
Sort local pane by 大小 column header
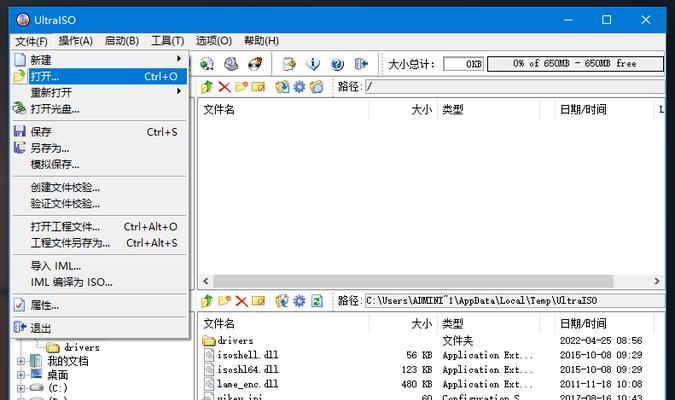point(403,323)
